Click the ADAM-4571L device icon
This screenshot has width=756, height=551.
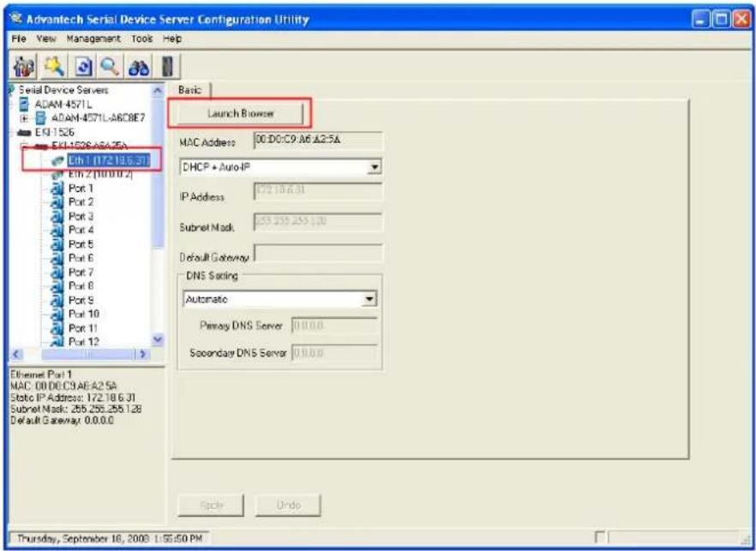(x=26, y=105)
